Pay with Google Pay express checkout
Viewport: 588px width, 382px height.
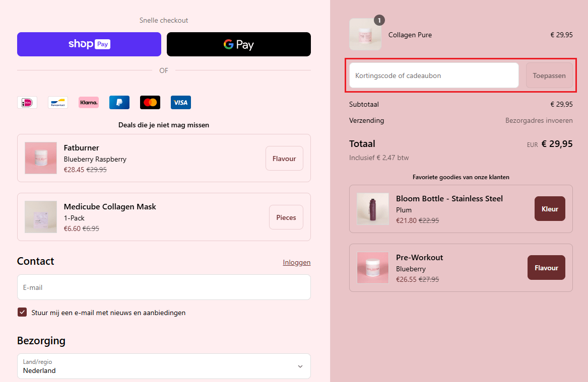238,44
